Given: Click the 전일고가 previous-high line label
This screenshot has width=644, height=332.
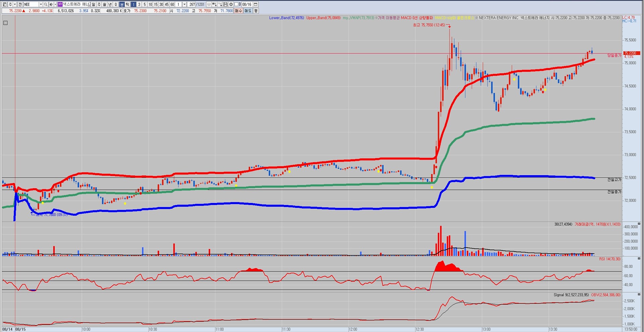Looking at the screenshot, I should (614, 180).
